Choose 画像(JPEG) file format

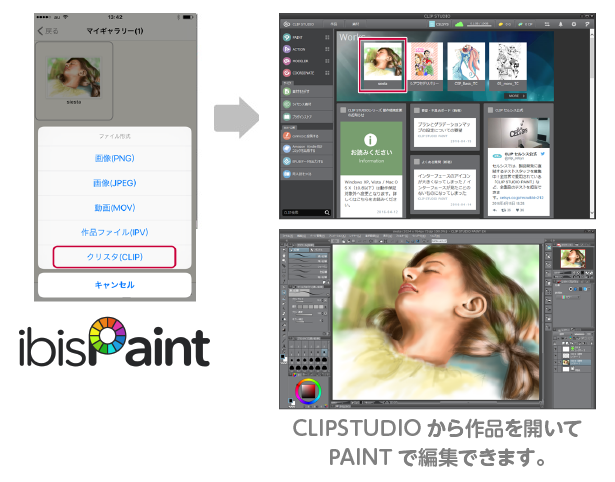tap(115, 183)
